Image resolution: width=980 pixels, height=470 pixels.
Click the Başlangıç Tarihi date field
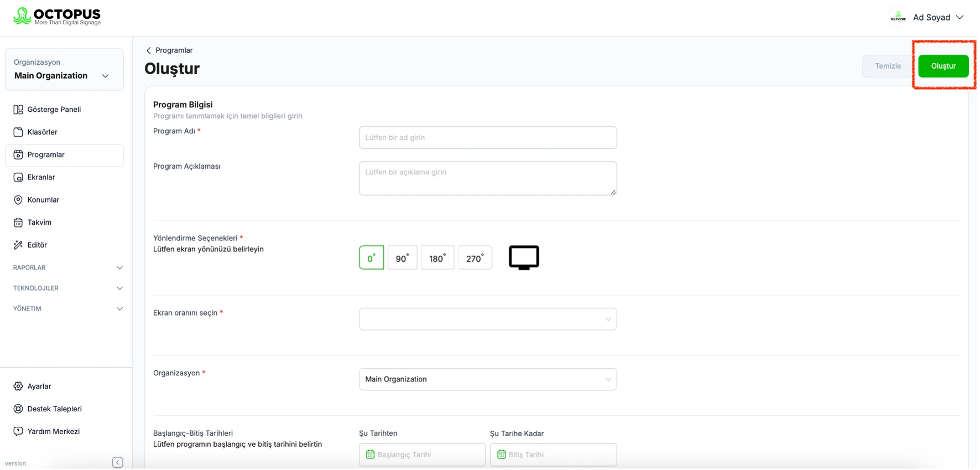[x=423, y=455]
